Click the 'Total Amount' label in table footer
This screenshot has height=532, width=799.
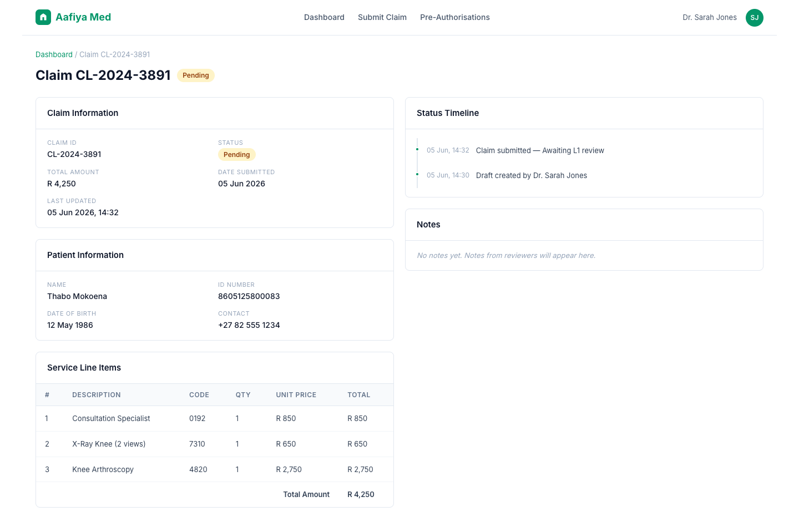coord(306,494)
